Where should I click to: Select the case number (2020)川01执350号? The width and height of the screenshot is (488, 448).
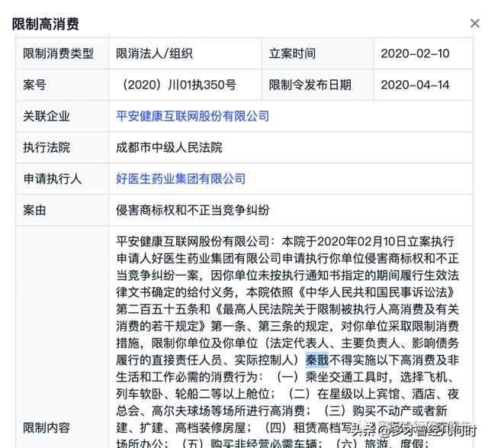(180, 85)
